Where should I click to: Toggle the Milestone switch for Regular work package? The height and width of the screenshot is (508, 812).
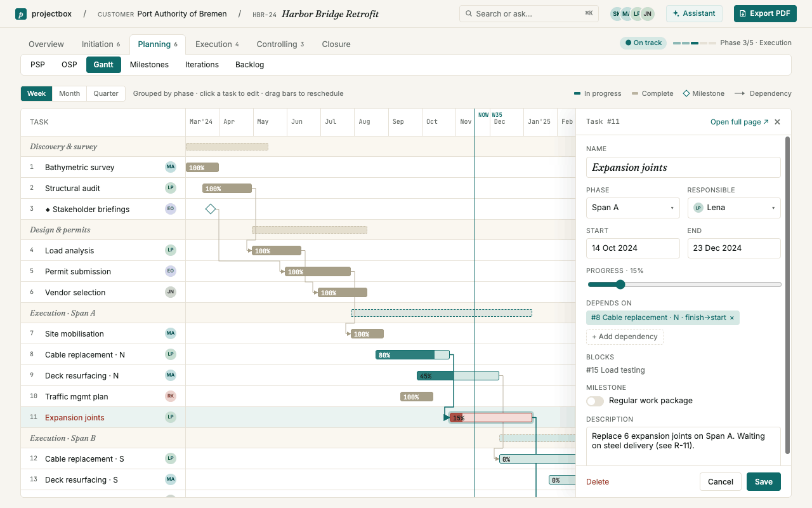tap(595, 401)
